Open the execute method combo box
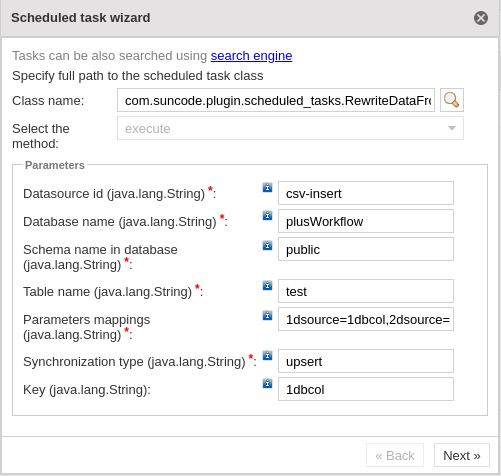 pos(290,128)
